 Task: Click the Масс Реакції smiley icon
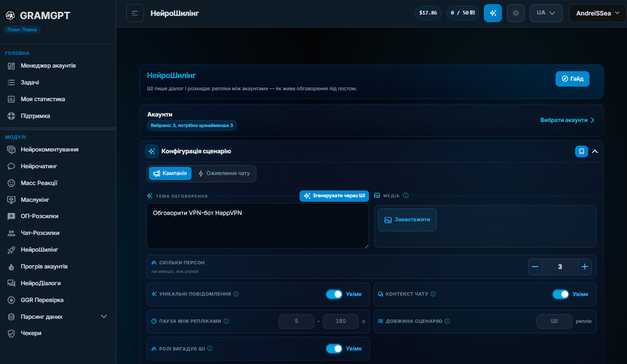coord(11,183)
